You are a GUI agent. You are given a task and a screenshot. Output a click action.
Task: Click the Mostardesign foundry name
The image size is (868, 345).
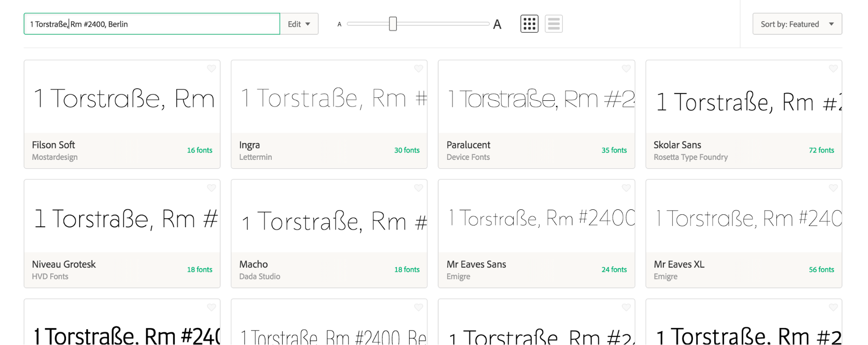pyautogui.click(x=55, y=157)
